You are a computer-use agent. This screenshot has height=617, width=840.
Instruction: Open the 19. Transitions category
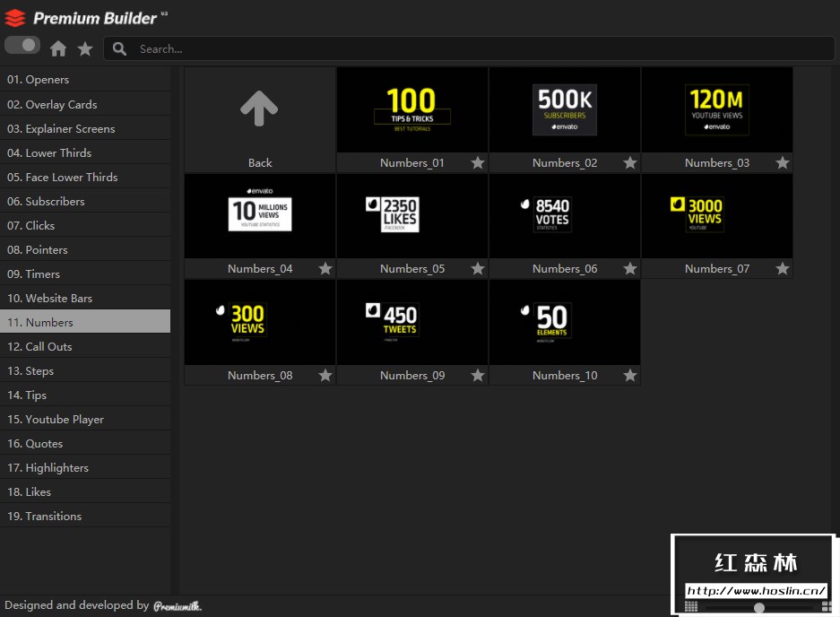point(85,517)
